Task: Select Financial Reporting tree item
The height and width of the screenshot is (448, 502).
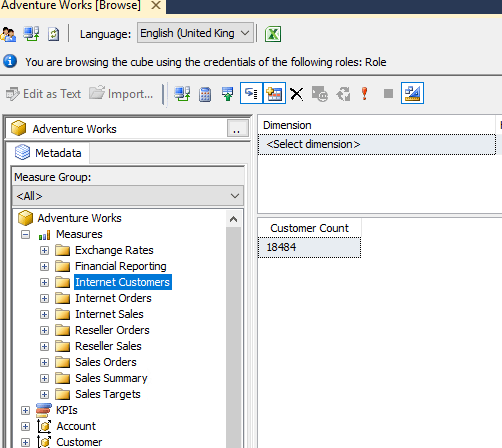Action: coord(120,266)
